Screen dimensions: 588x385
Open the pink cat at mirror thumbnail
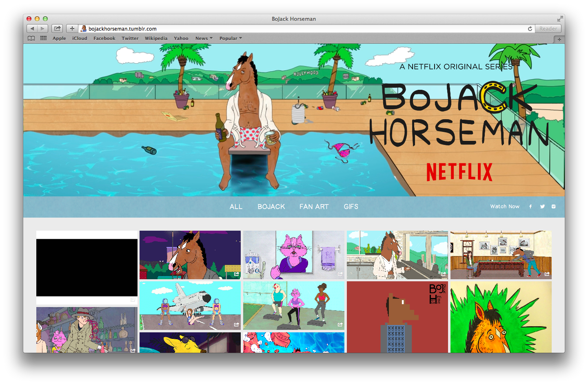294,255
